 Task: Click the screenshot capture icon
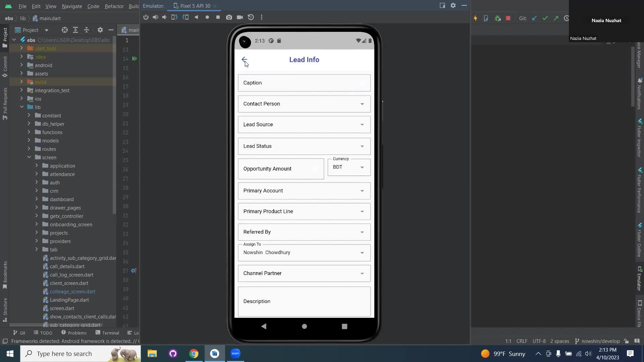pyautogui.click(x=229, y=17)
